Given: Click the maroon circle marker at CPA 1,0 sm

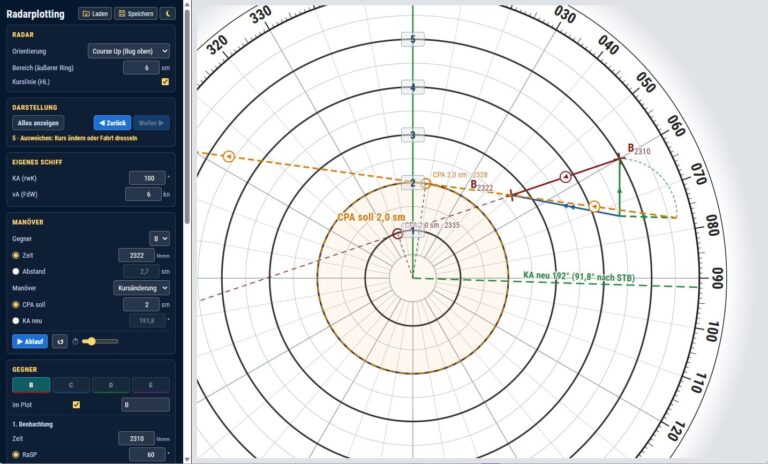Looking at the screenshot, I should click(x=398, y=234).
